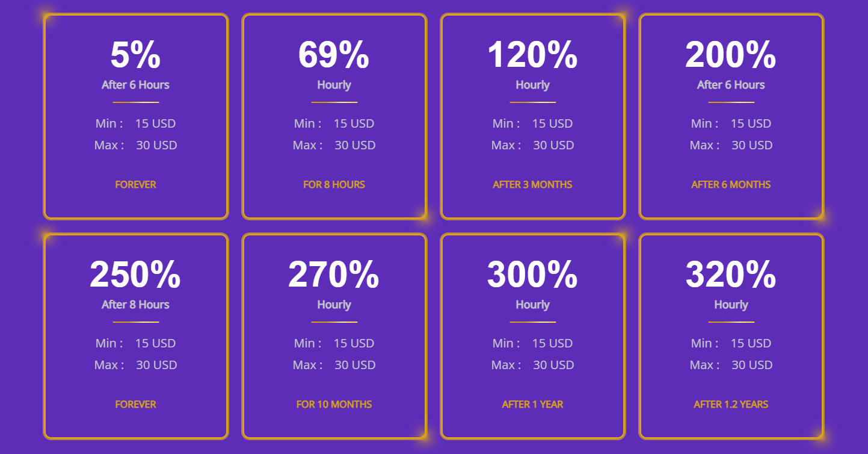Click the AFTER 1 YEAR label
Screen dimensions: 868x454
pos(532,404)
